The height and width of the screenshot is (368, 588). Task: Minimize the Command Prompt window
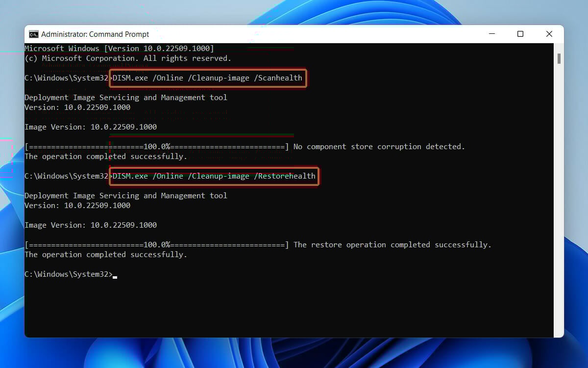click(491, 34)
